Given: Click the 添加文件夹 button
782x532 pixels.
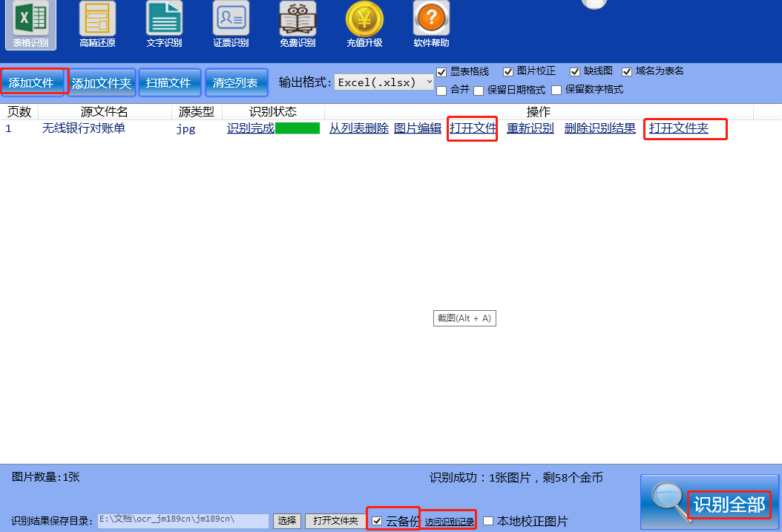Looking at the screenshot, I should (102, 83).
